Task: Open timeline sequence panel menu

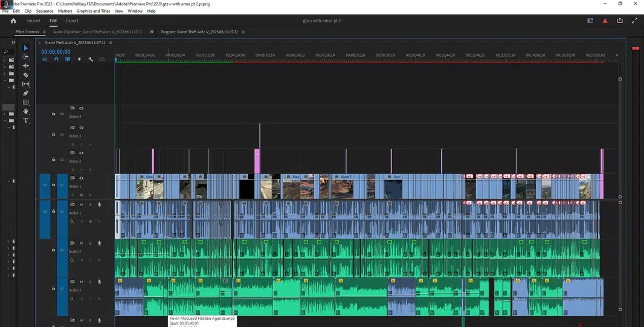Action: point(111,43)
